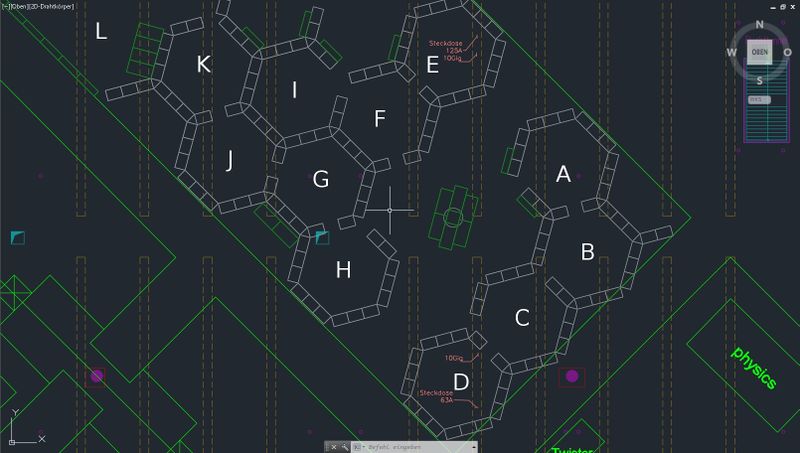The width and height of the screenshot is (800, 453).
Task: Click the ViewCube west compass letter W
Action: [732, 53]
